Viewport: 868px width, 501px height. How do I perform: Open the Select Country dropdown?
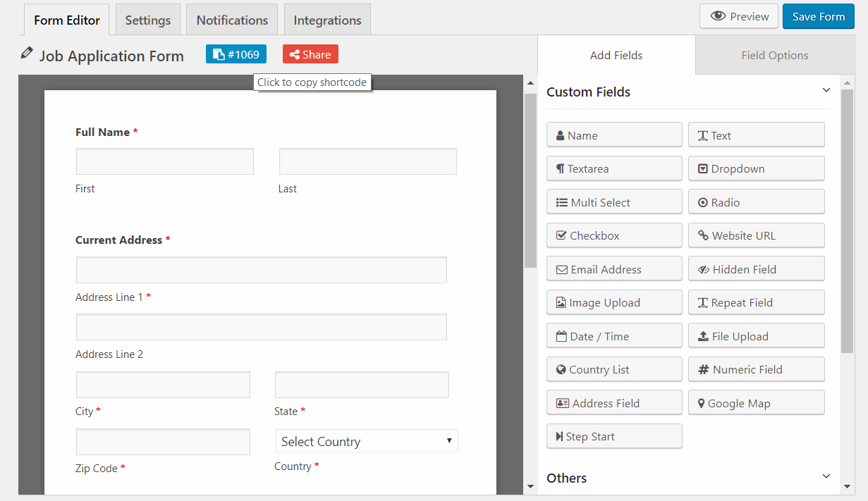click(x=366, y=440)
